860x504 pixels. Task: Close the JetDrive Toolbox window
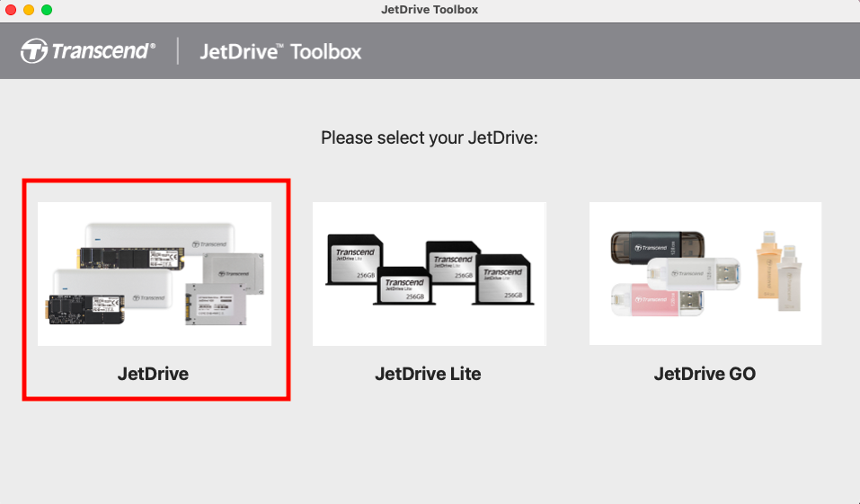click(11, 10)
